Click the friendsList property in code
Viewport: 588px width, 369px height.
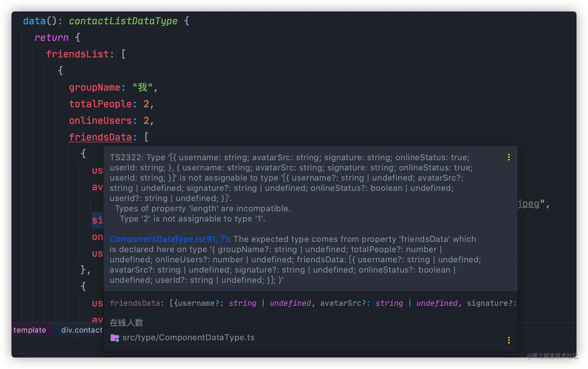(x=77, y=54)
